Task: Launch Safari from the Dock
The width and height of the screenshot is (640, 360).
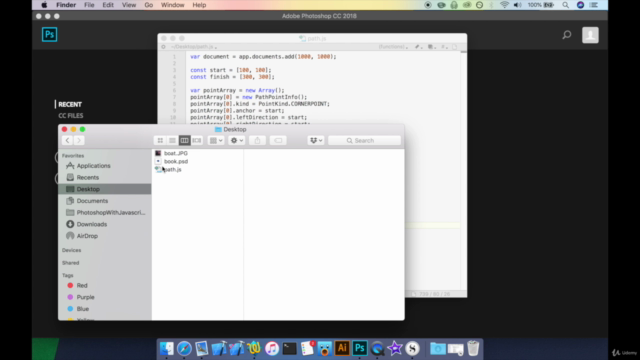Action: coord(184,348)
